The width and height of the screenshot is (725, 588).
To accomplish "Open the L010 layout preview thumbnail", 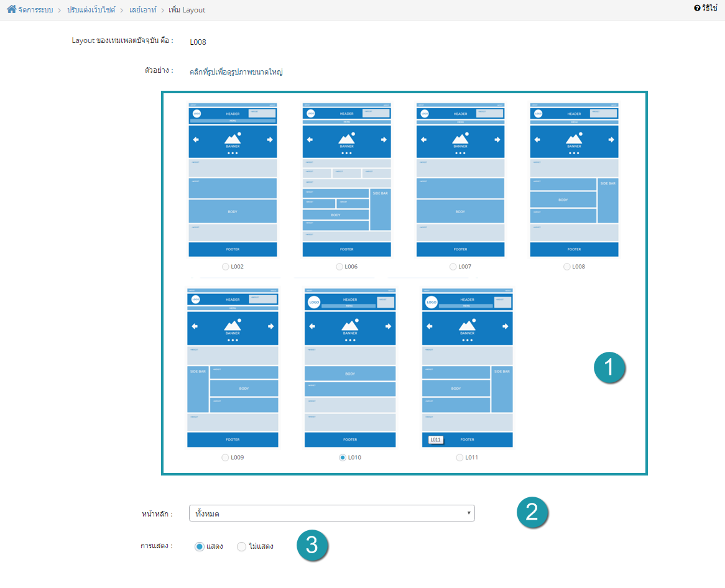I will tap(350, 368).
